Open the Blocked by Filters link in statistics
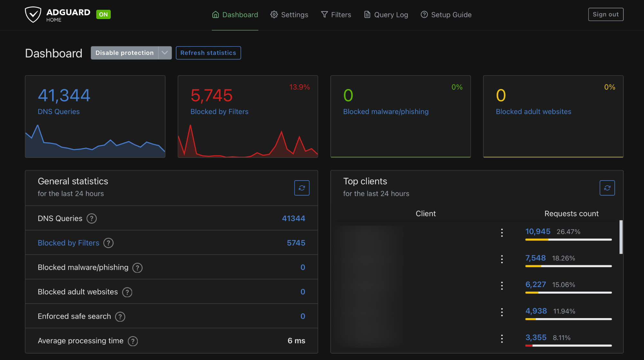The width and height of the screenshot is (644, 360). point(68,243)
